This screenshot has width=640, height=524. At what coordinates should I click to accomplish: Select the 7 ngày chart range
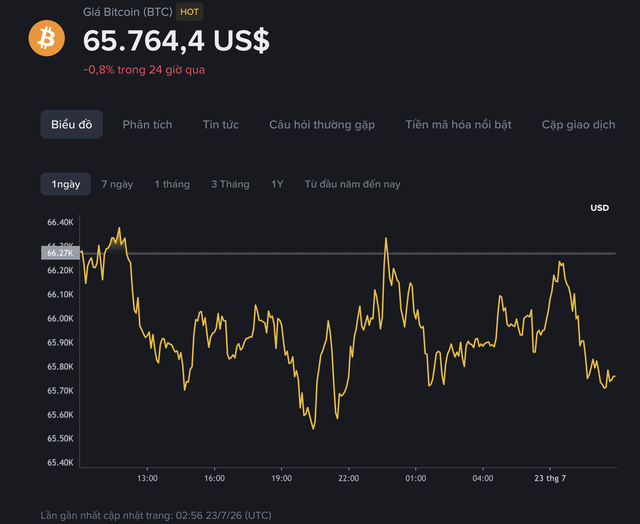click(x=117, y=184)
